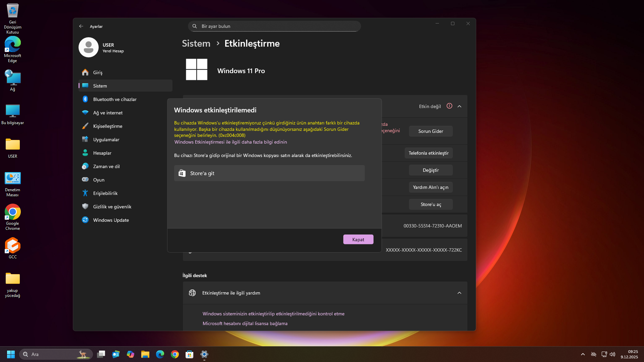Collapse the activation state section chevron
Screen dimensions: 644x362
(459, 106)
